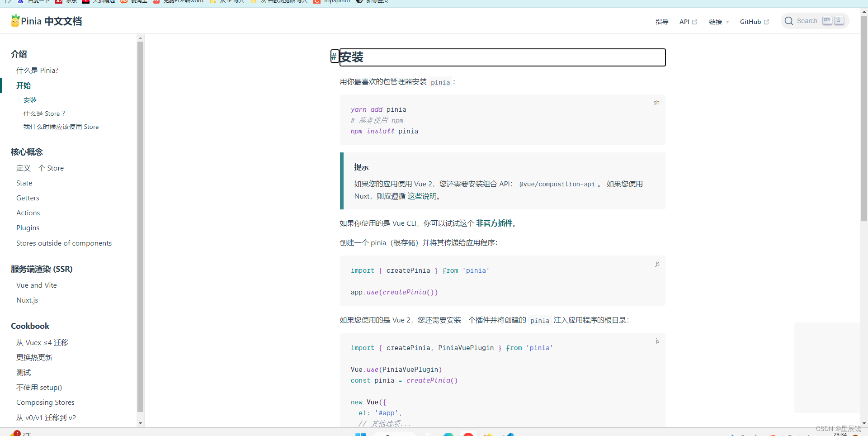Image resolution: width=868 pixels, height=436 pixels.
Task: Click the page vertical scrollbar thumb
Action: coord(864,119)
